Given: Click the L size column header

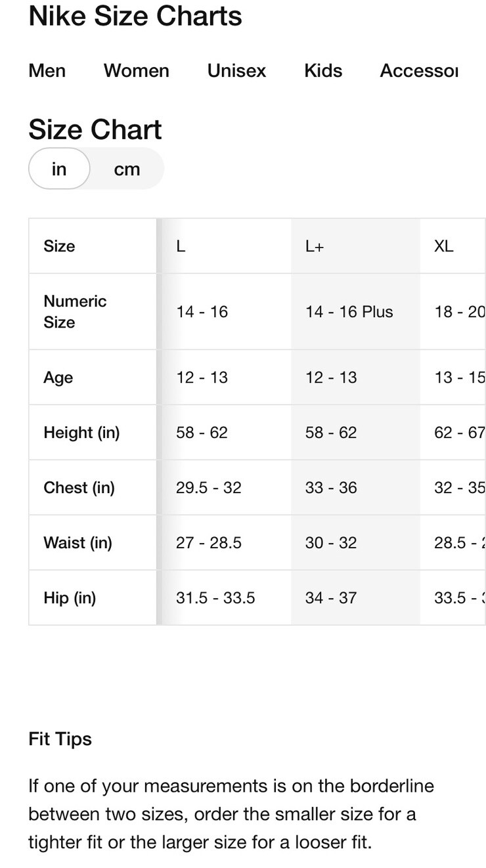Looking at the screenshot, I should 181,246.
